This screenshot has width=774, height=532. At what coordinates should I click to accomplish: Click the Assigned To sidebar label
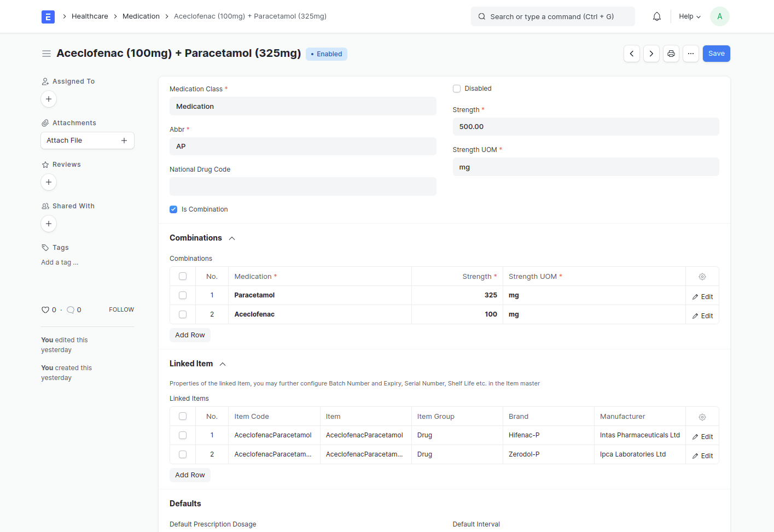click(73, 81)
